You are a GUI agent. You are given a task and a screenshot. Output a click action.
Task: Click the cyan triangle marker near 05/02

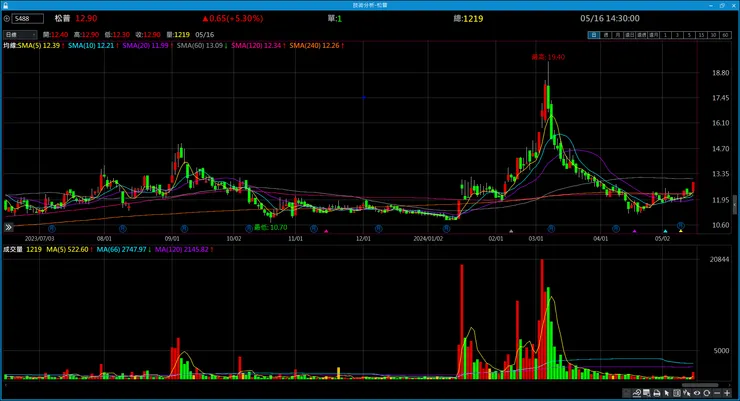pyautogui.click(x=665, y=231)
